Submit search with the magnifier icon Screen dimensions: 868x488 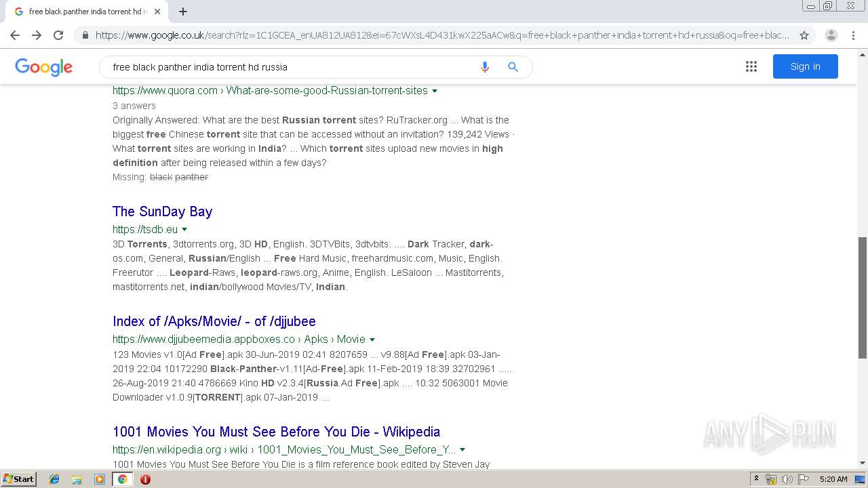(513, 67)
